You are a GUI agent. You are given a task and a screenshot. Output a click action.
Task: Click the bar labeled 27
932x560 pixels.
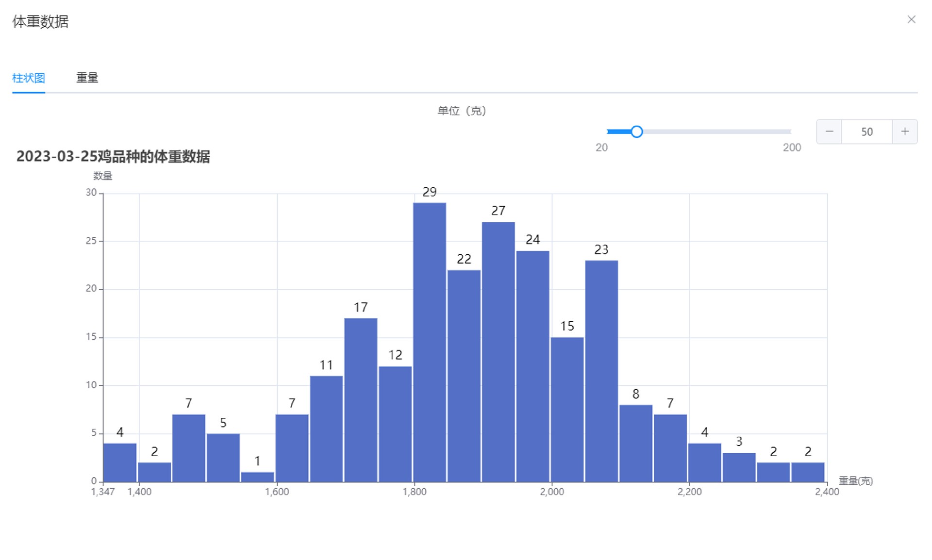(499, 352)
